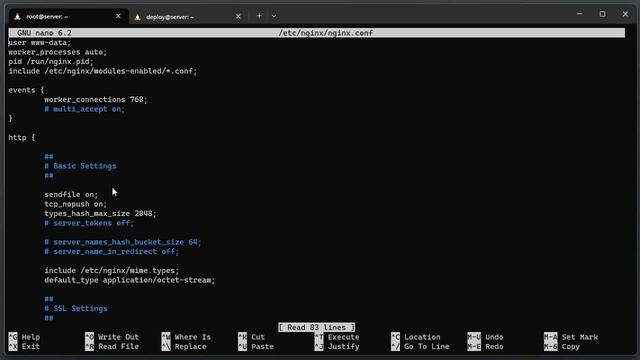Click the ^W Where Is shortcut
The width and height of the screenshot is (640, 360).
(x=186, y=337)
